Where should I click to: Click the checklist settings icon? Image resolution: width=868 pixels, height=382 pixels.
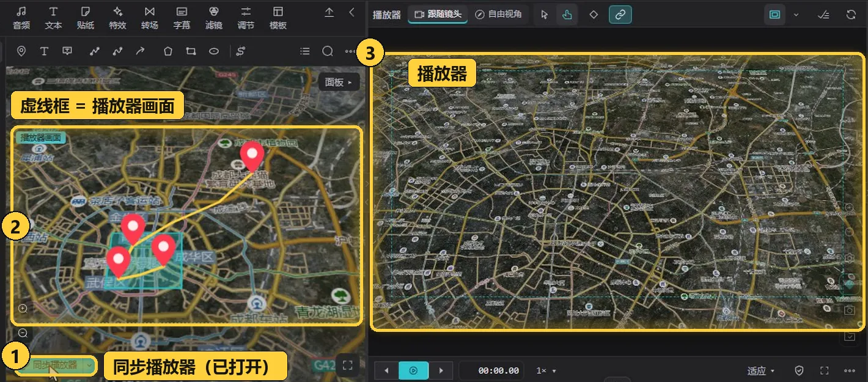coord(823,15)
